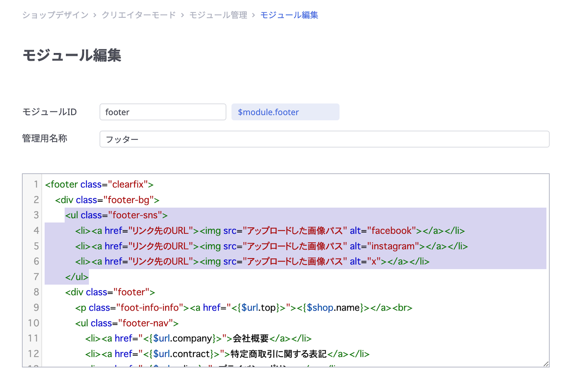This screenshot has width=571, height=392.
Task: Click the $module.footer variable tag
Action: [285, 112]
